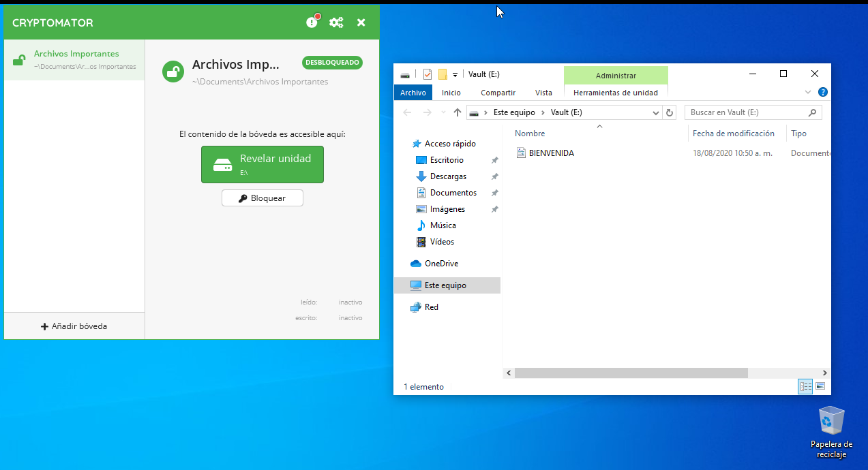Switch to large icons view in status bar
The image size is (868, 470).
coord(820,386)
